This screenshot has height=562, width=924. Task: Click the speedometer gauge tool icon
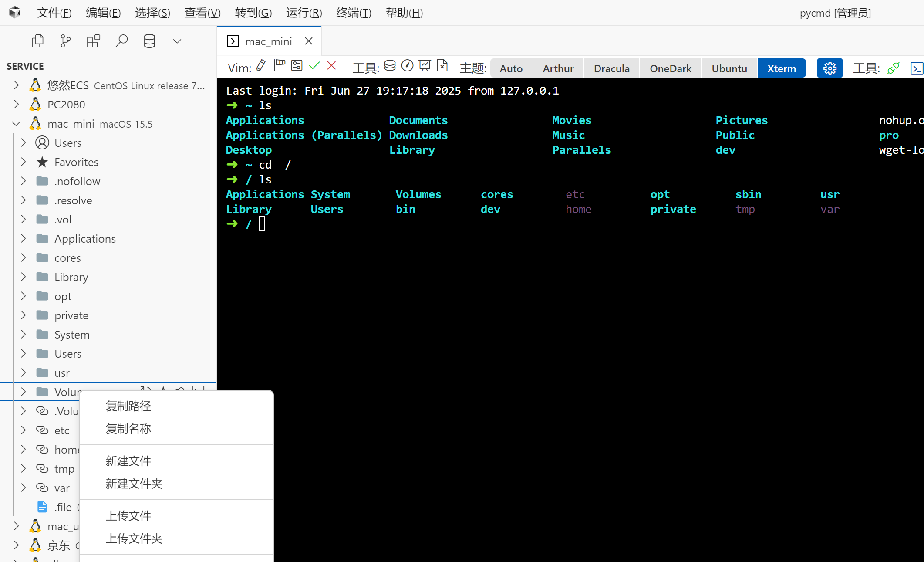407,66
